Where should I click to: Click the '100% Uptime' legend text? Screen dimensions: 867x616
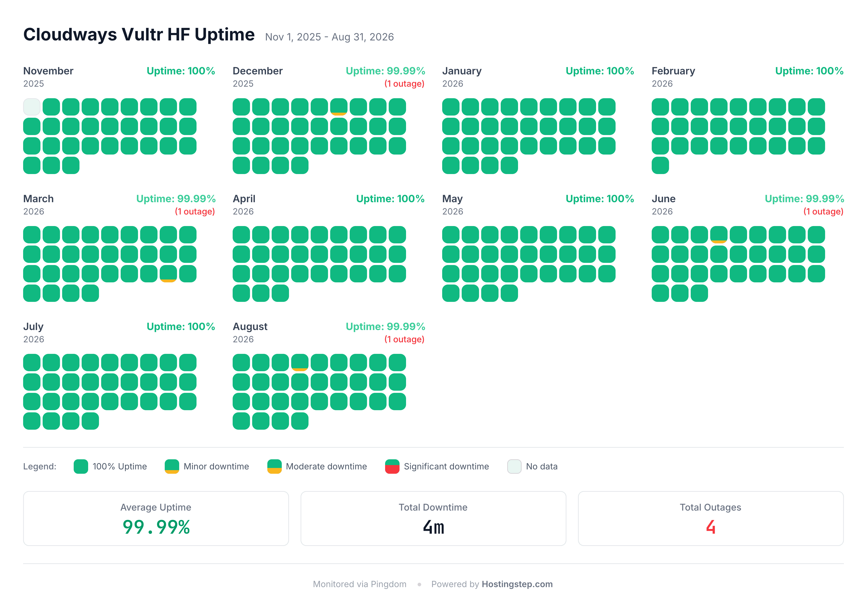tap(119, 467)
